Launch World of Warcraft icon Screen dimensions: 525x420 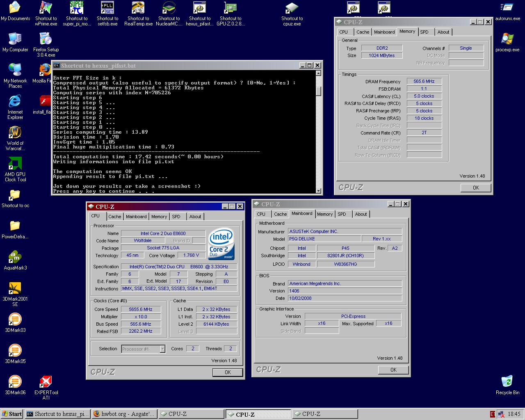click(x=15, y=138)
